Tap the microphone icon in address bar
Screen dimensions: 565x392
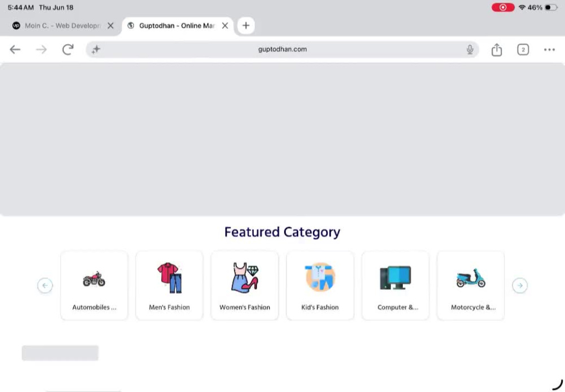pos(470,49)
